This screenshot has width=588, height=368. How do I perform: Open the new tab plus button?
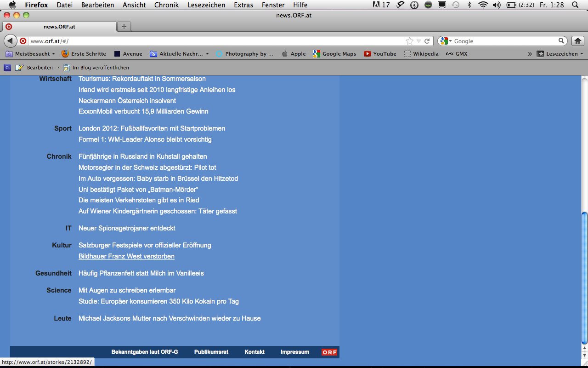pos(124,27)
